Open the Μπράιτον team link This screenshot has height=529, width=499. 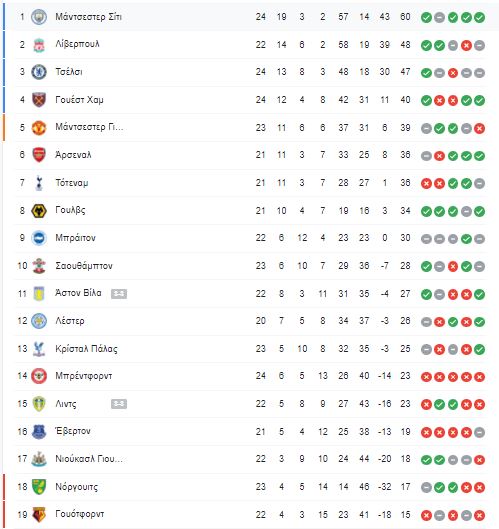(76, 238)
